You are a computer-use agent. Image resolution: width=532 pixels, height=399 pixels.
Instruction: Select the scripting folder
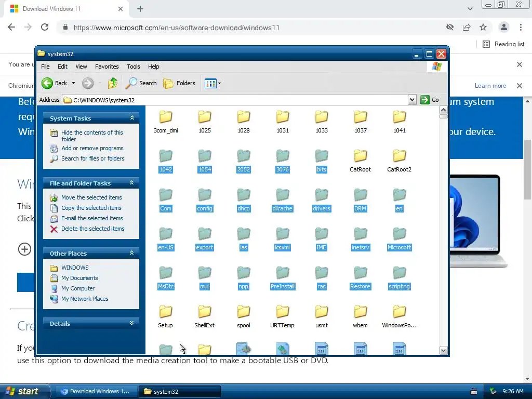400,277
